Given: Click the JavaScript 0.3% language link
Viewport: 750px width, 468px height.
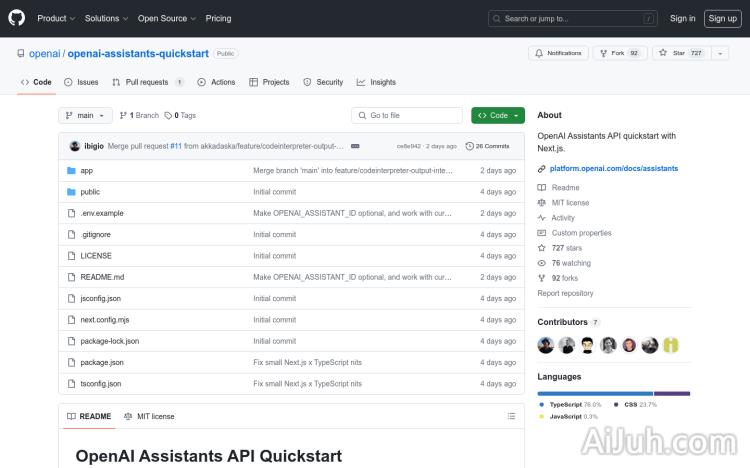Looking at the screenshot, I should 568,416.
